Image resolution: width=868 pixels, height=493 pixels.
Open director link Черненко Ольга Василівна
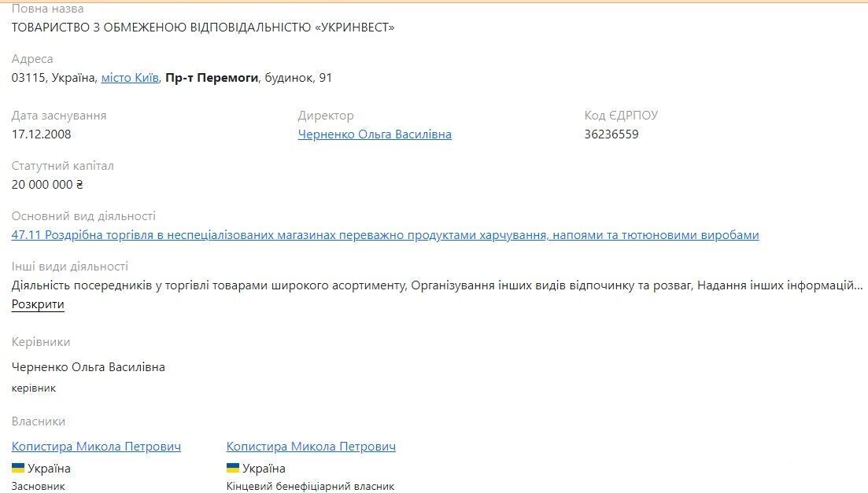coord(375,134)
